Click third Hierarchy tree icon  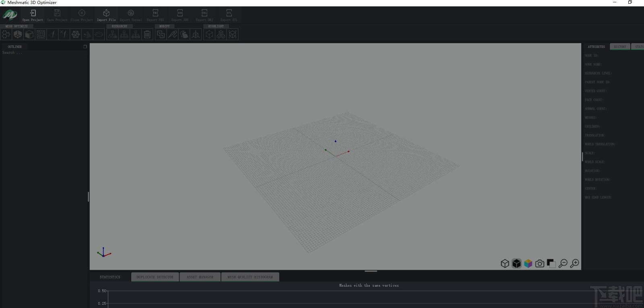point(136,35)
